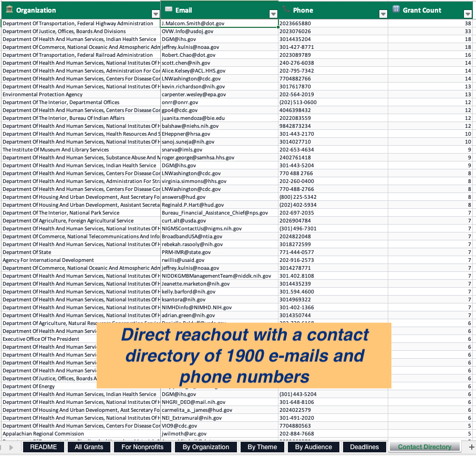Open the Email column filter dropdown
Image resolution: width=476 pixels, height=456 pixels.
(x=273, y=14)
